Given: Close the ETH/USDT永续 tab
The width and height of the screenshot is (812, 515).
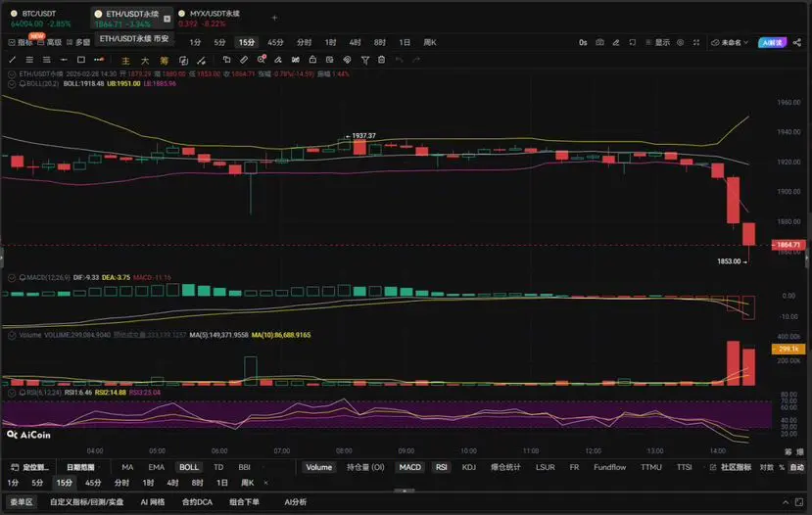Looking at the screenshot, I should point(167,19).
